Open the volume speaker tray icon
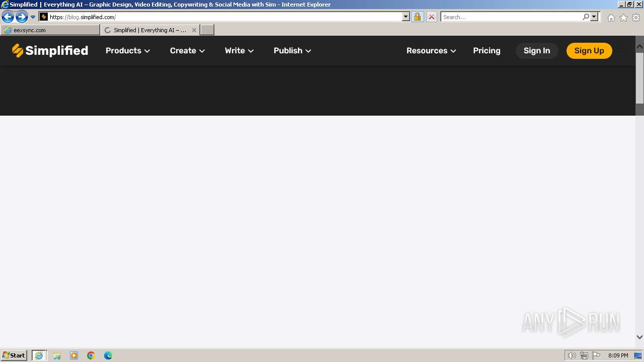644x362 pixels. [x=572, y=355]
